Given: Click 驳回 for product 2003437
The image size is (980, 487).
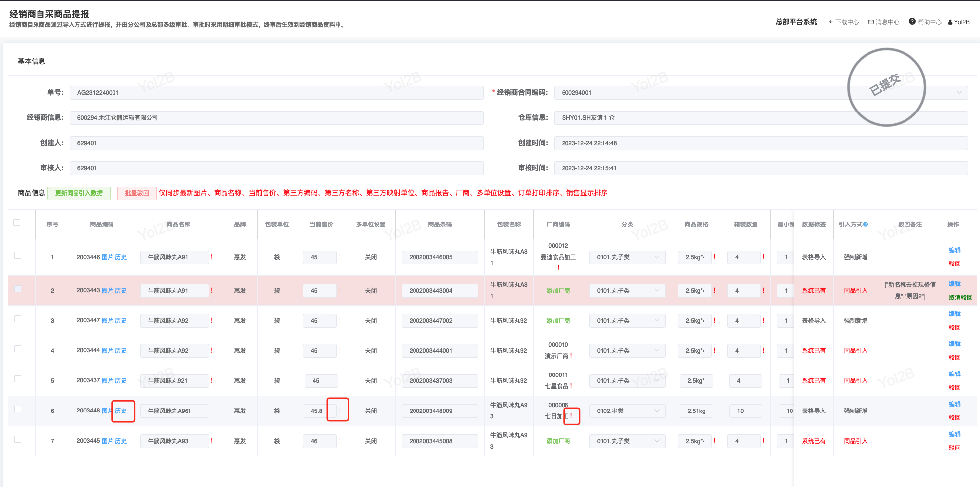Looking at the screenshot, I should tap(955, 388).
